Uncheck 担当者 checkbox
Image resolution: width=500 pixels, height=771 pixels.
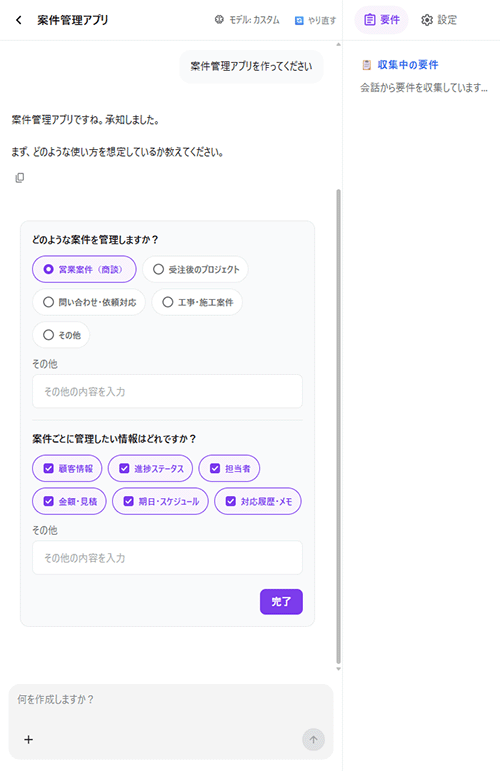pyautogui.click(x=229, y=468)
